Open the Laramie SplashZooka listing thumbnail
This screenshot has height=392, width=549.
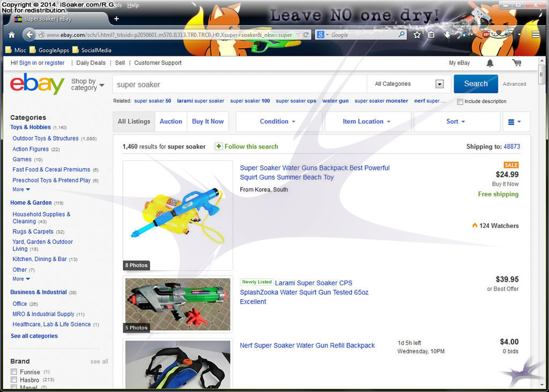click(x=178, y=304)
